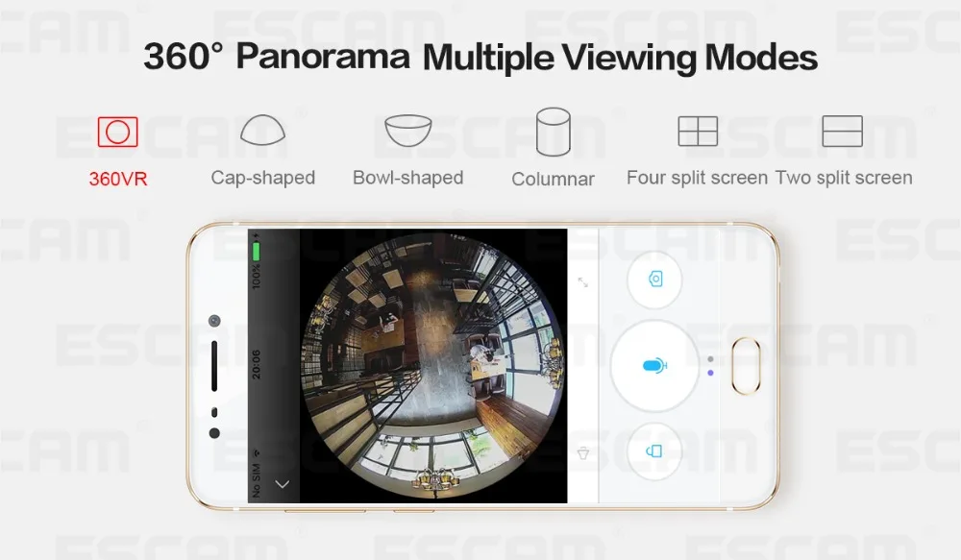Tap the blue microphone talk button
Image resolution: width=961 pixels, height=560 pixels.
(x=654, y=366)
